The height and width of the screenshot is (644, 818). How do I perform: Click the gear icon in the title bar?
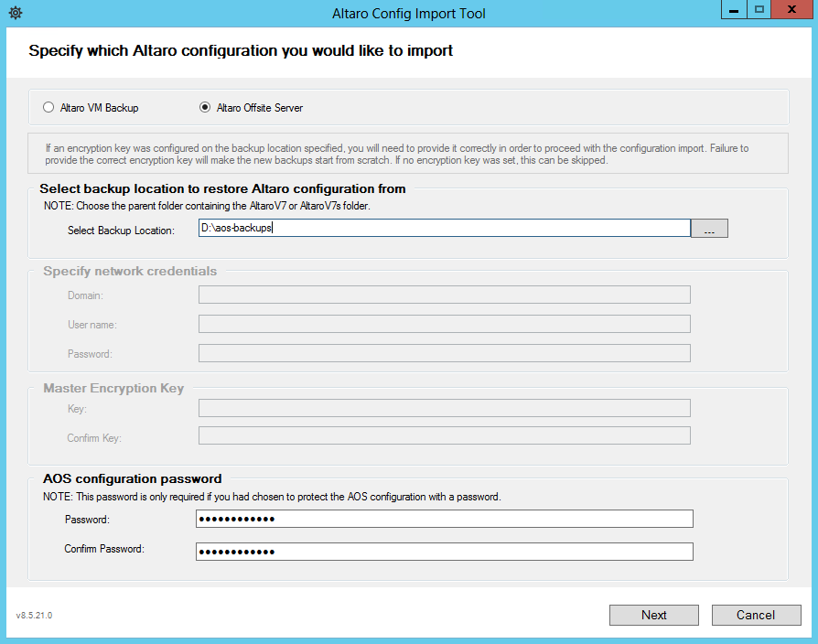click(13, 13)
